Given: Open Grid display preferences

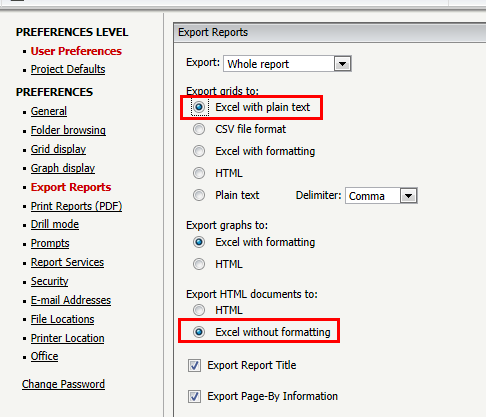Looking at the screenshot, I should [x=58, y=149].
